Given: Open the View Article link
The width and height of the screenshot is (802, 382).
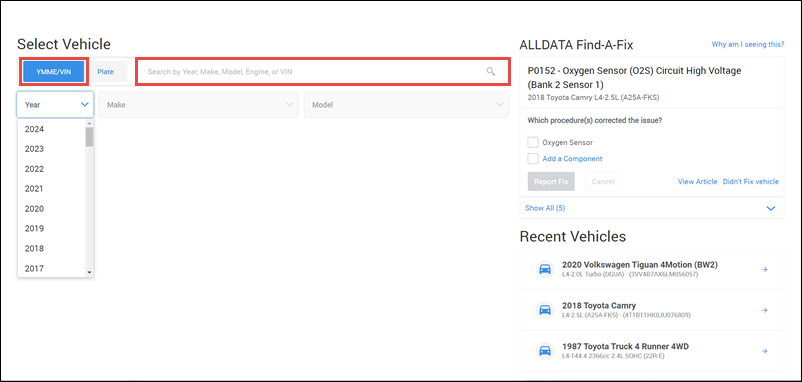Looking at the screenshot, I should tap(698, 182).
